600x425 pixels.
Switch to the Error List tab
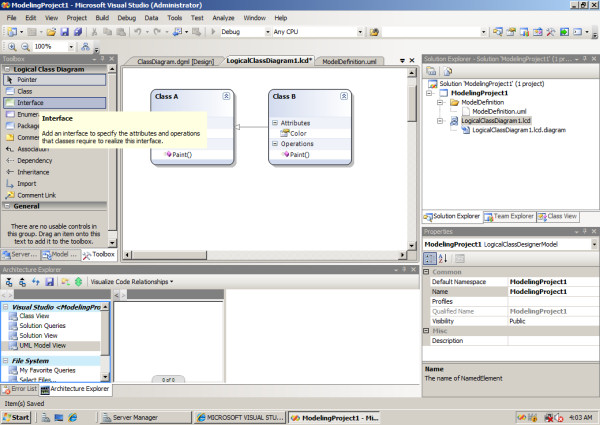click(20, 389)
